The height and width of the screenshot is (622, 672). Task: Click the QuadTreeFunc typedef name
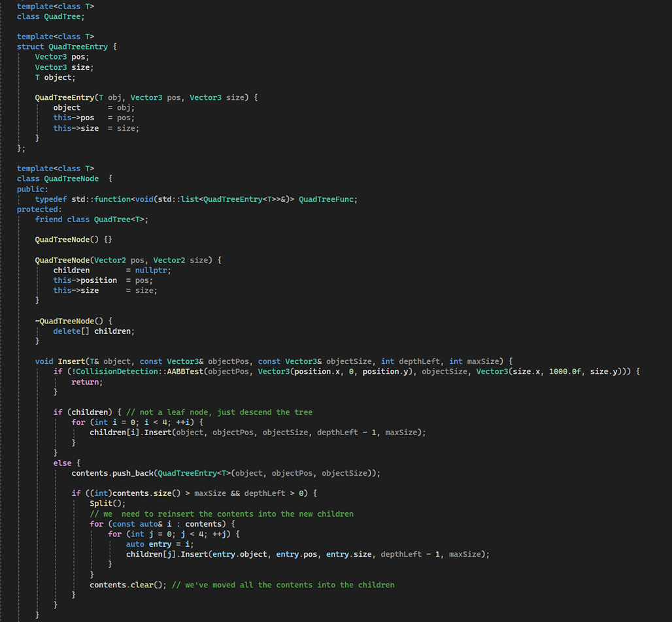click(328, 199)
